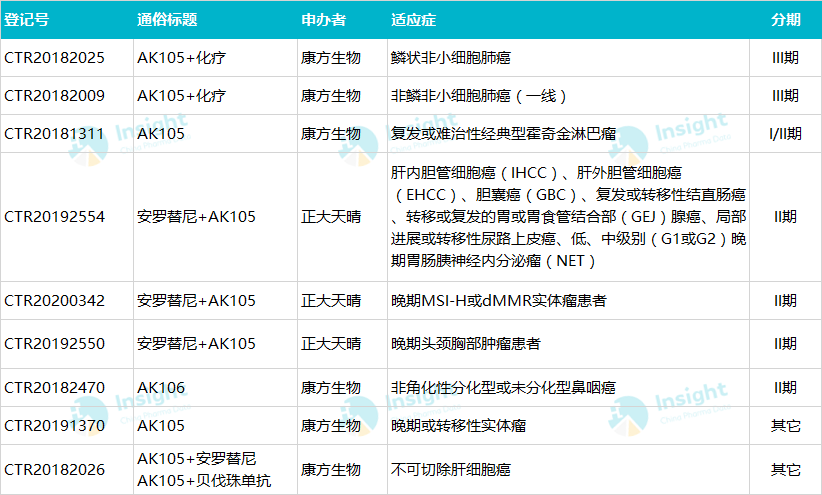The image size is (822, 495).
Task: Select registration number CTR20200342
Action: click(x=55, y=300)
